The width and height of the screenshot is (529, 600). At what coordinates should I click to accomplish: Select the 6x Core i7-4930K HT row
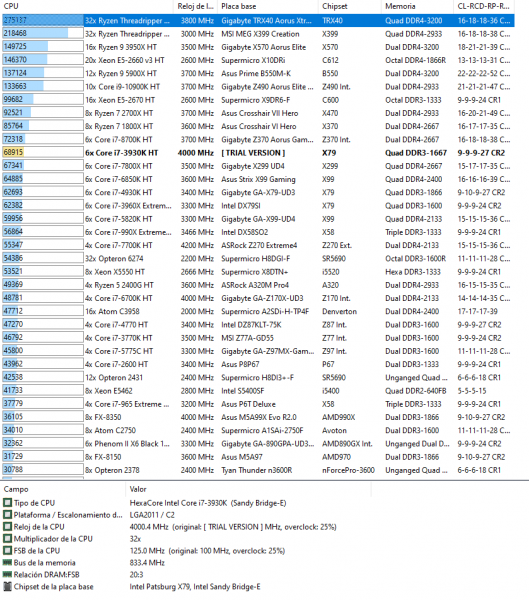[x=258, y=192]
